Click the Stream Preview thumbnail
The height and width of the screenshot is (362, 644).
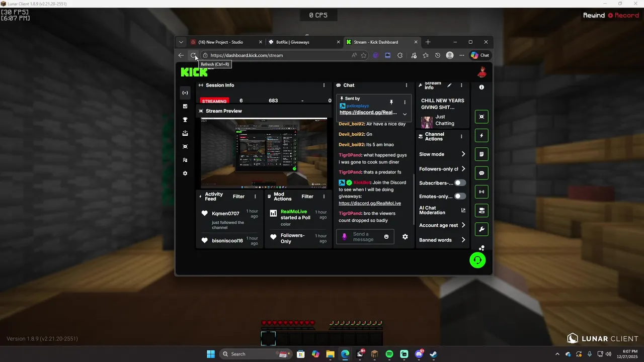point(264,153)
